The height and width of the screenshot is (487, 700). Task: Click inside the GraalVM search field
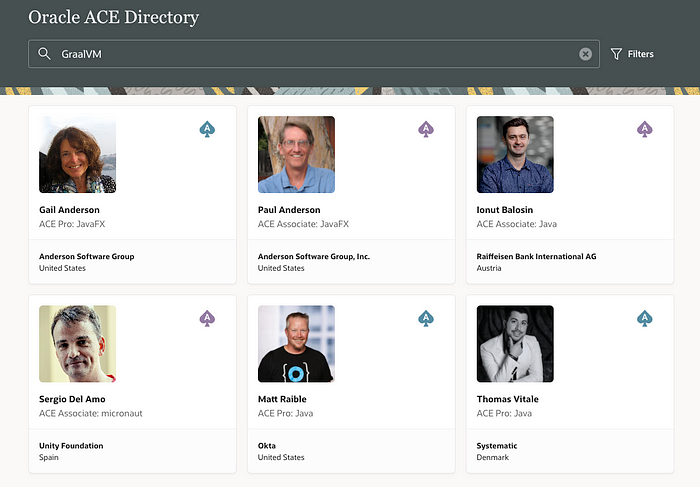pos(300,54)
